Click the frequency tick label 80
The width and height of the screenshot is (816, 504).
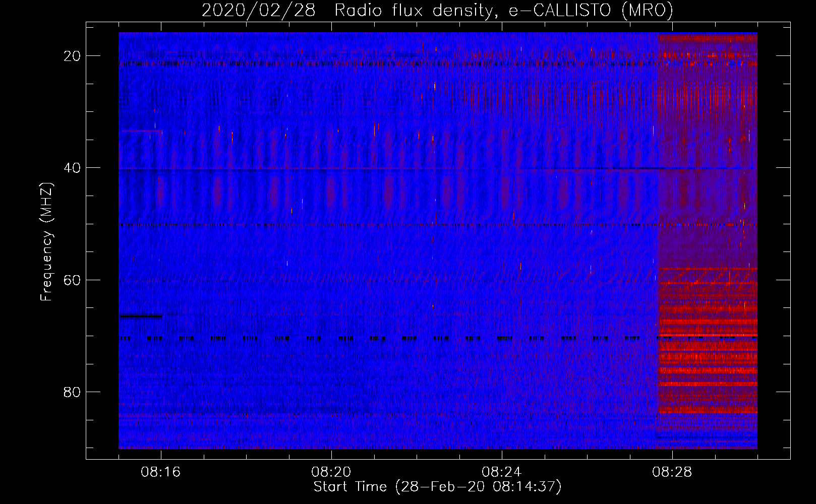(x=72, y=392)
